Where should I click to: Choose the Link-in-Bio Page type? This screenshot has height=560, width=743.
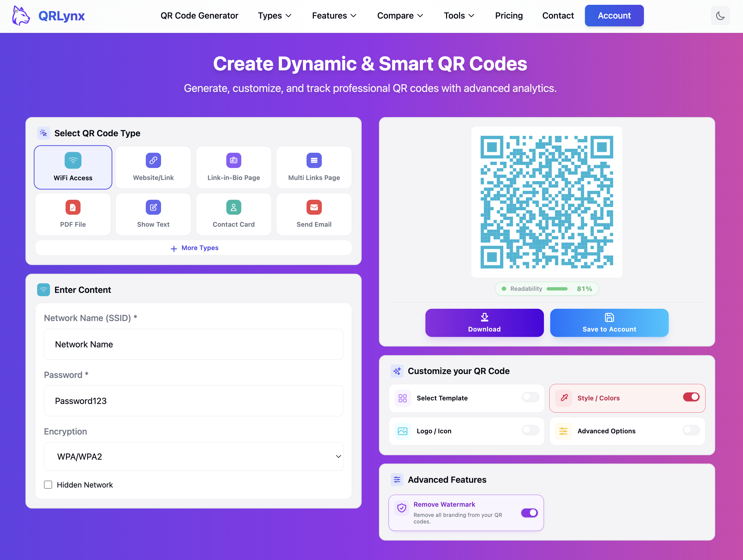(x=233, y=167)
